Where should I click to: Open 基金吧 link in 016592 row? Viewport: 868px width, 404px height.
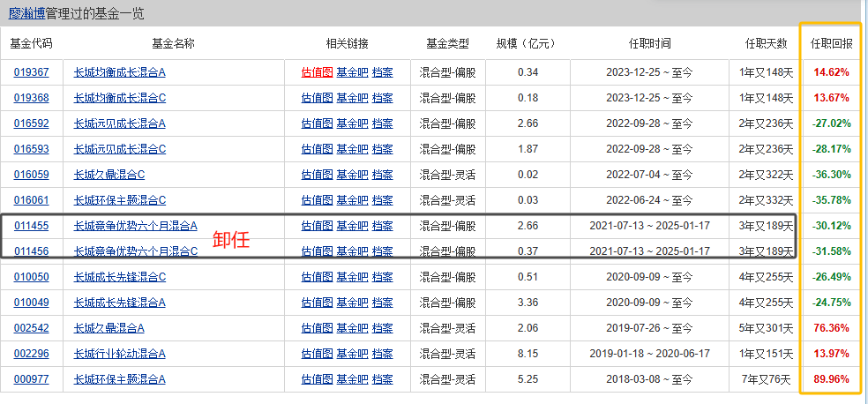click(352, 123)
